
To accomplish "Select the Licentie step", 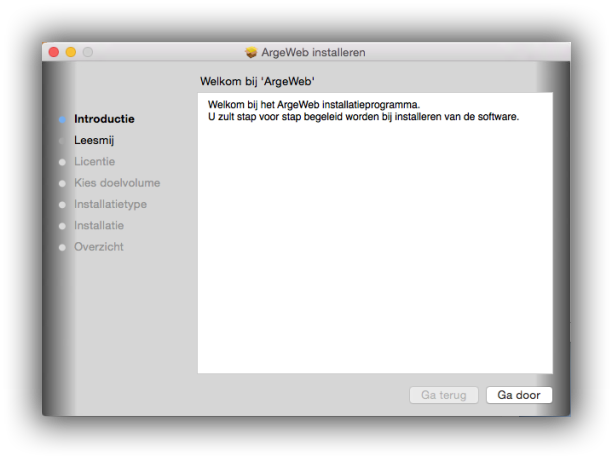I will click(94, 161).
